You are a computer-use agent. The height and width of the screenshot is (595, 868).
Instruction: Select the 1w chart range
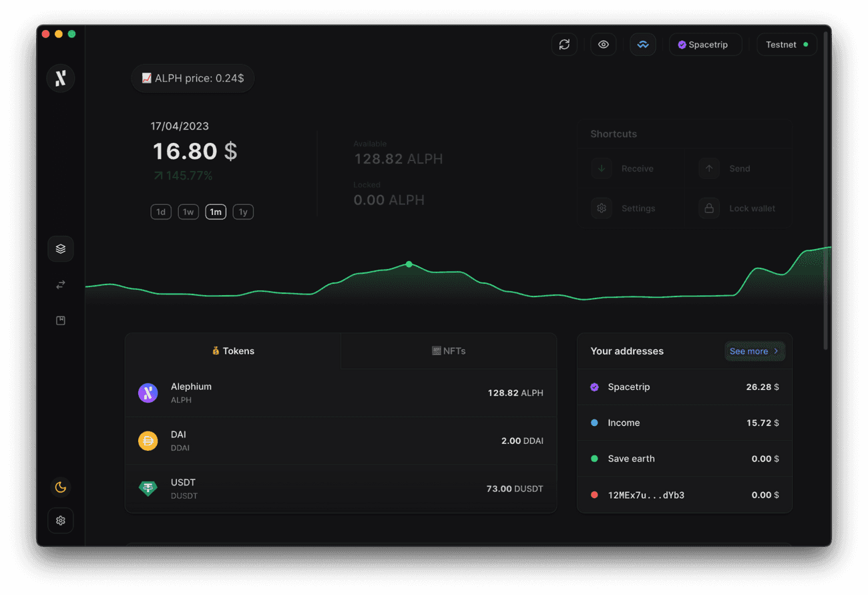pyautogui.click(x=188, y=212)
